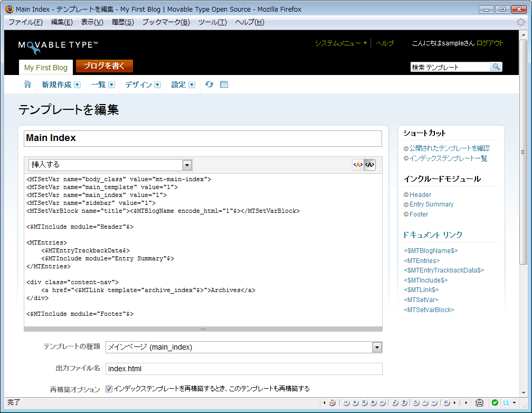
Task: Enable syntax highlighting with the colored A icon
Action: 358,165
